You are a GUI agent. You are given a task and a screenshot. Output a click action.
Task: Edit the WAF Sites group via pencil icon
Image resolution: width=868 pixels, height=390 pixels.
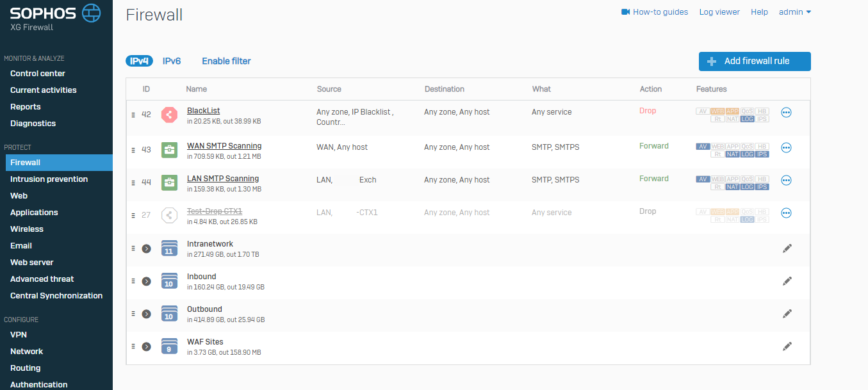787,346
